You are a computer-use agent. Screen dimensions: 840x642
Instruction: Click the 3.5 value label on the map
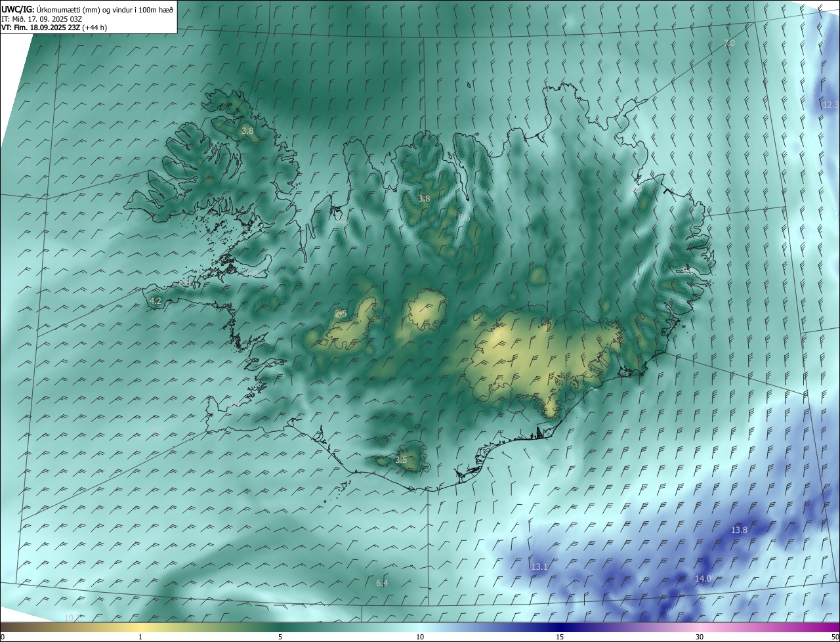click(x=401, y=460)
